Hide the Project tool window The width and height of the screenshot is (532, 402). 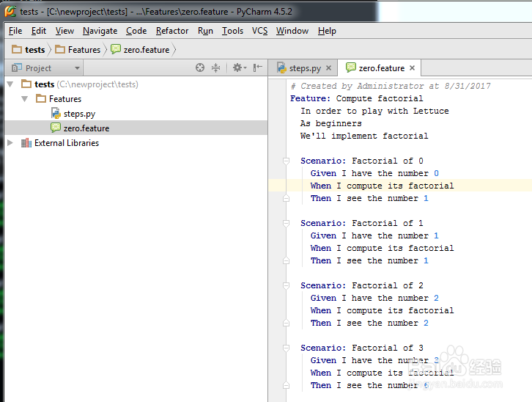[258, 67]
